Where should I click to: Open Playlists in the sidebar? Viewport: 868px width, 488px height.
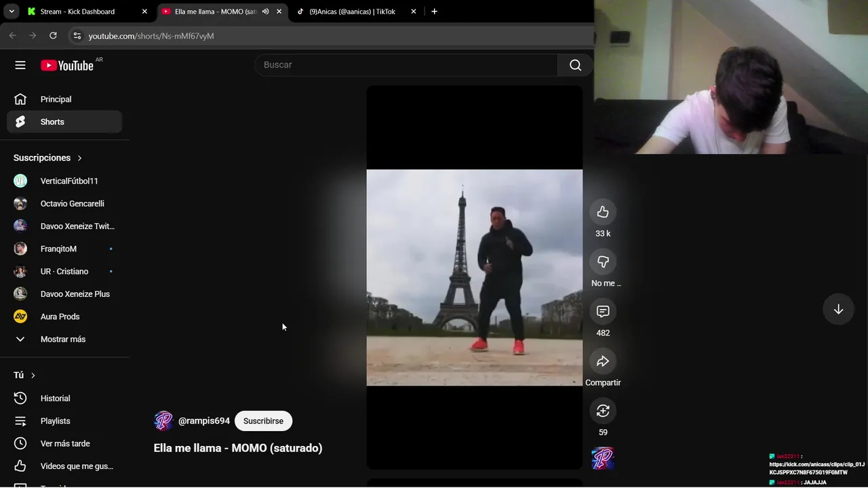[x=64, y=421]
